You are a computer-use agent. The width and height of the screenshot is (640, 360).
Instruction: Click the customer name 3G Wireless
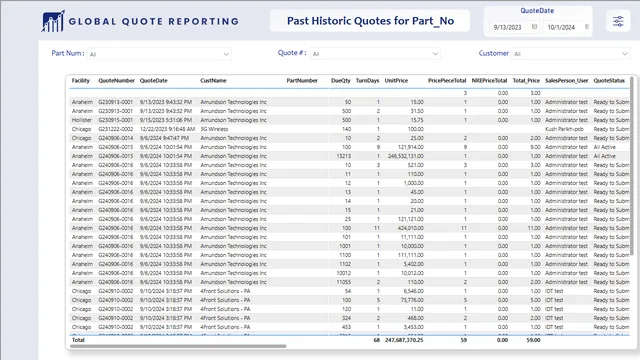pyautogui.click(x=214, y=129)
